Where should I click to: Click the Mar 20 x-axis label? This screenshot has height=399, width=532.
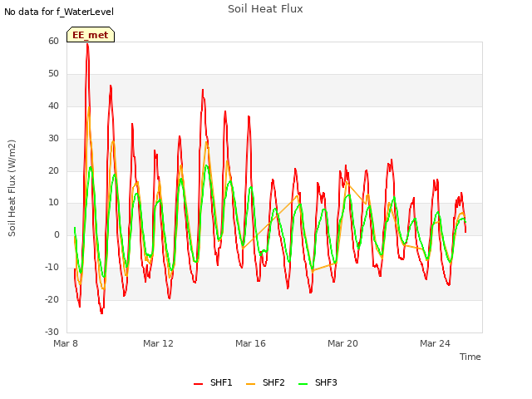pyautogui.click(x=342, y=343)
